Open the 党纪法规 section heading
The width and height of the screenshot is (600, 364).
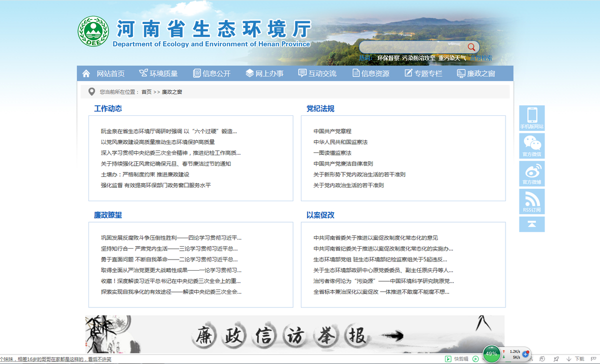(x=320, y=108)
